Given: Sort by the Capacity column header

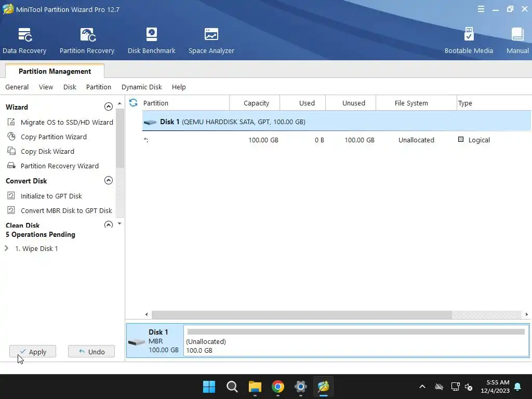Looking at the screenshot, I should pos(255,103).
